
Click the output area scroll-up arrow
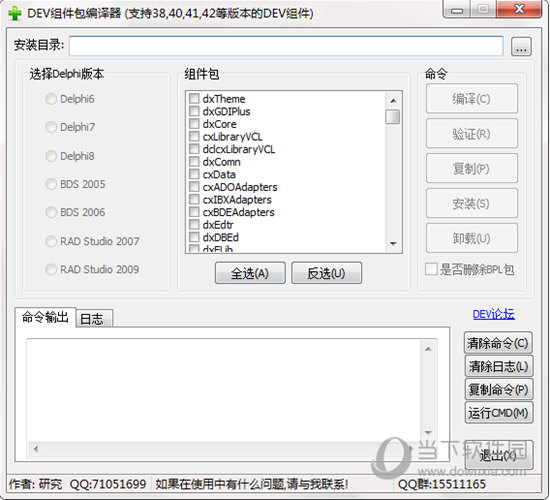[428, 349]
